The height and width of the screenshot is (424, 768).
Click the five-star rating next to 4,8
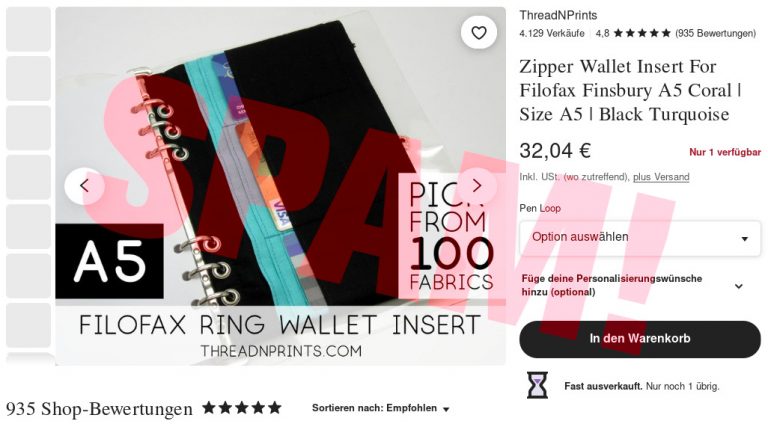(642, 33)
